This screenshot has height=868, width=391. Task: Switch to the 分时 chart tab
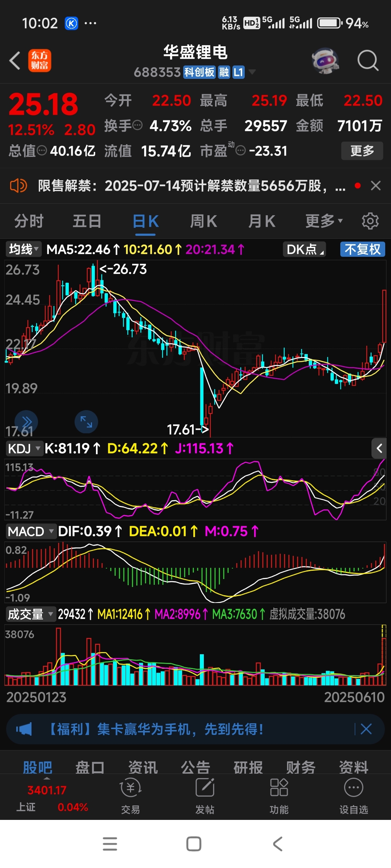(x=29, y=221)
